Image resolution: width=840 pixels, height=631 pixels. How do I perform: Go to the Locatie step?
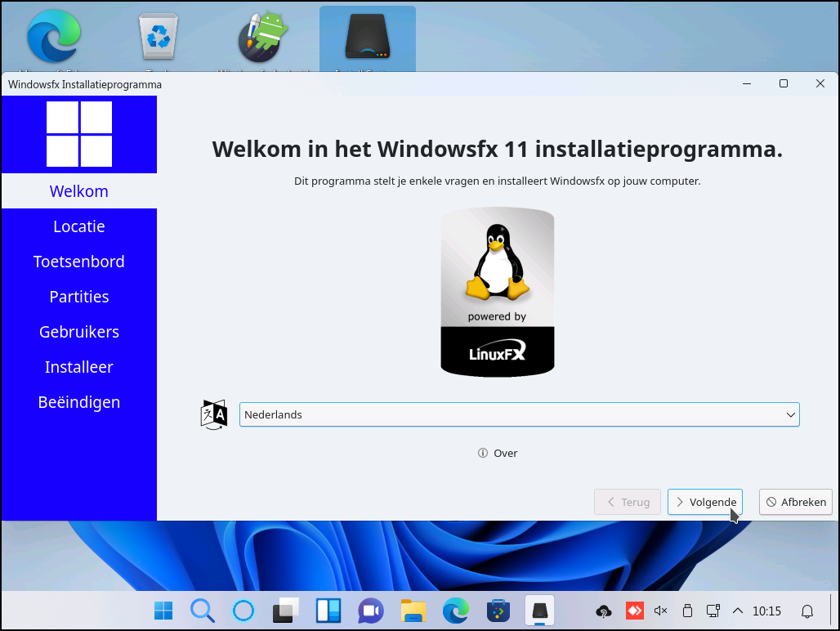(x=79, y=226)
